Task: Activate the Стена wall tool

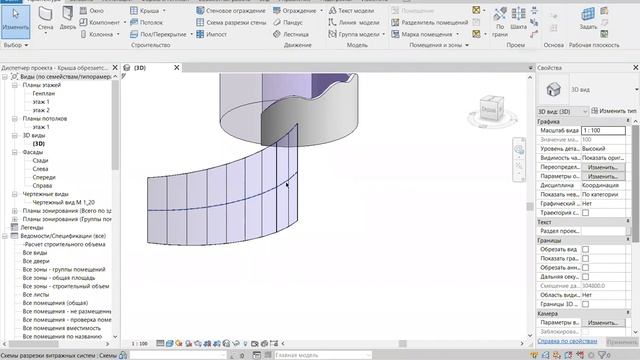Action: pos(45,19)
